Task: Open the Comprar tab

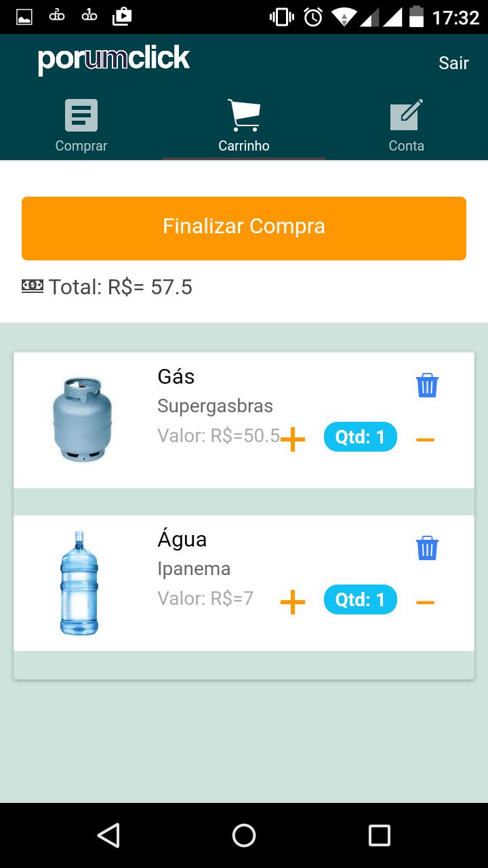Action: point(81,126)
